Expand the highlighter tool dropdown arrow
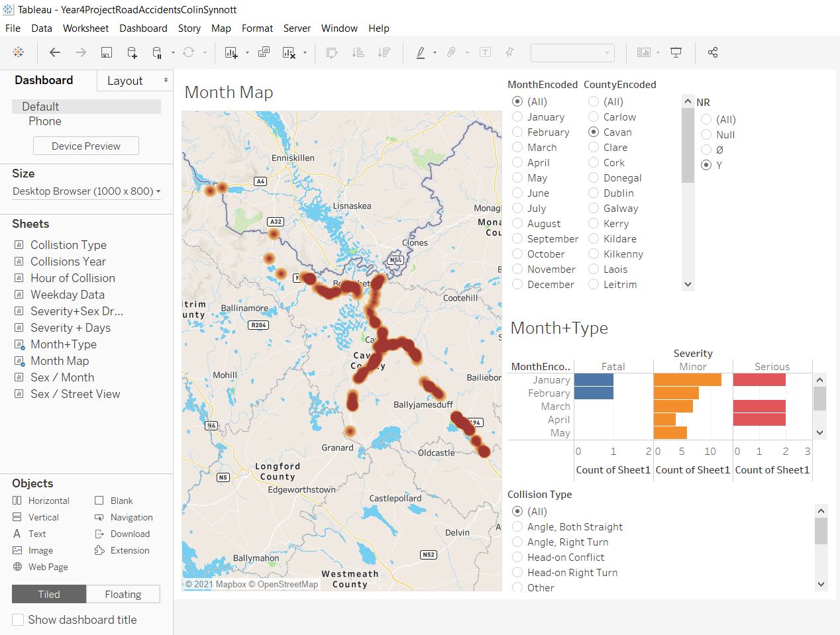Viewport: 840px width, 635px height. (435, 52)
